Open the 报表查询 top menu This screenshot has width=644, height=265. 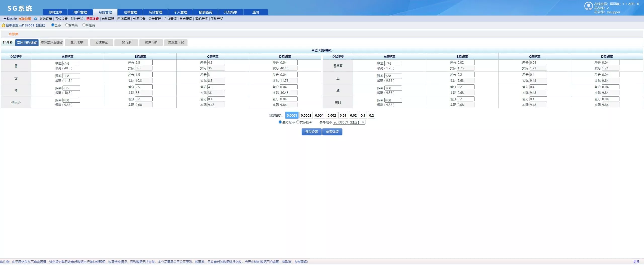(x=205, y=12)
